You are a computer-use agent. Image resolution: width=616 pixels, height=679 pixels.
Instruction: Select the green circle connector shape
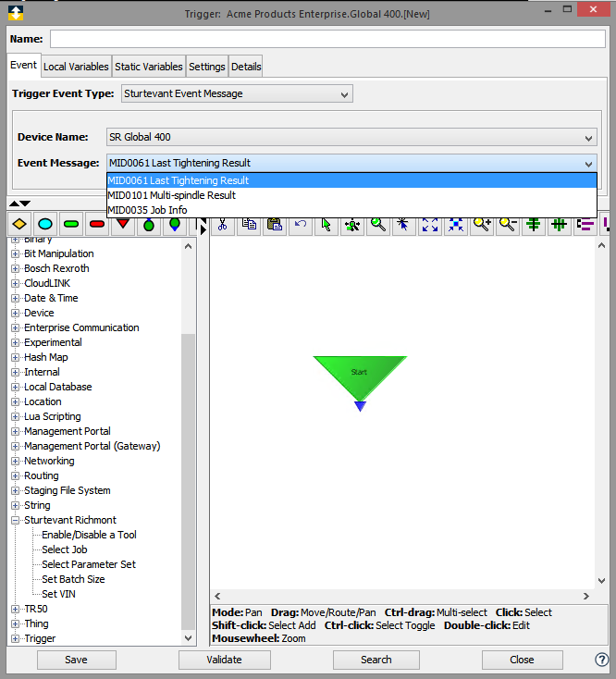149,224
